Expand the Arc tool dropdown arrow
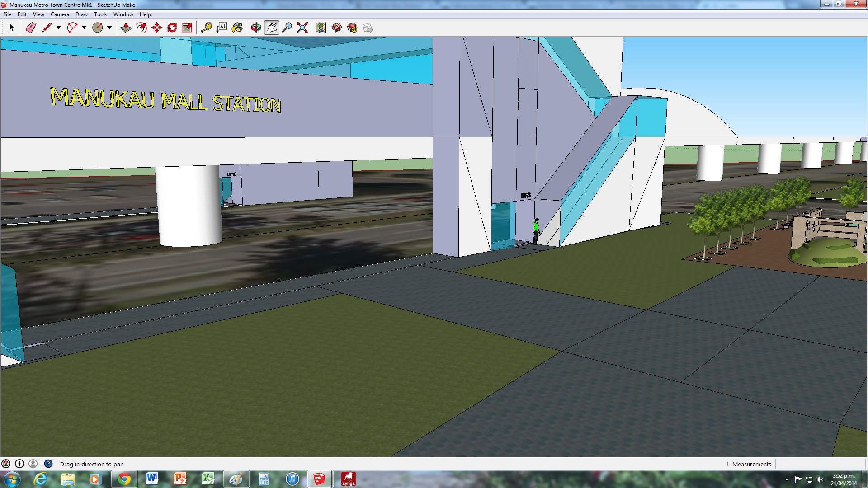 [x=84, y=28]
